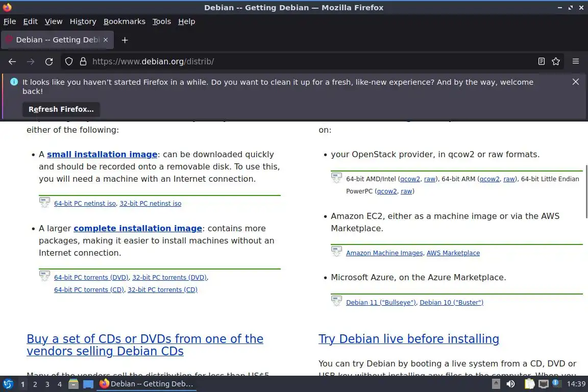Viewport: 588px width, 392px height.
Task: Open the Edit menu
Action: pyautogui.click(x=31, y=21)
